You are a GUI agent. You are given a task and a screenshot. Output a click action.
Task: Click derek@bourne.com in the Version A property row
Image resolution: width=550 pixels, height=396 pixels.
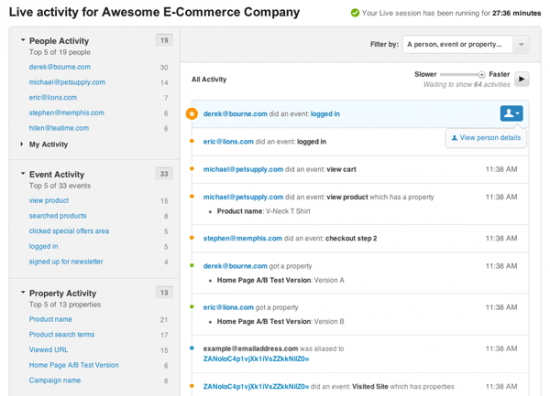[x=235, y=266]
